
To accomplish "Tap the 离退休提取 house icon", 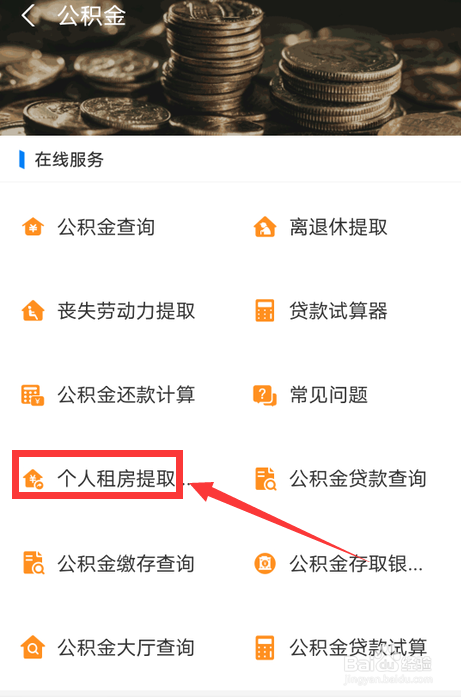I will click(x=265, y=227).
